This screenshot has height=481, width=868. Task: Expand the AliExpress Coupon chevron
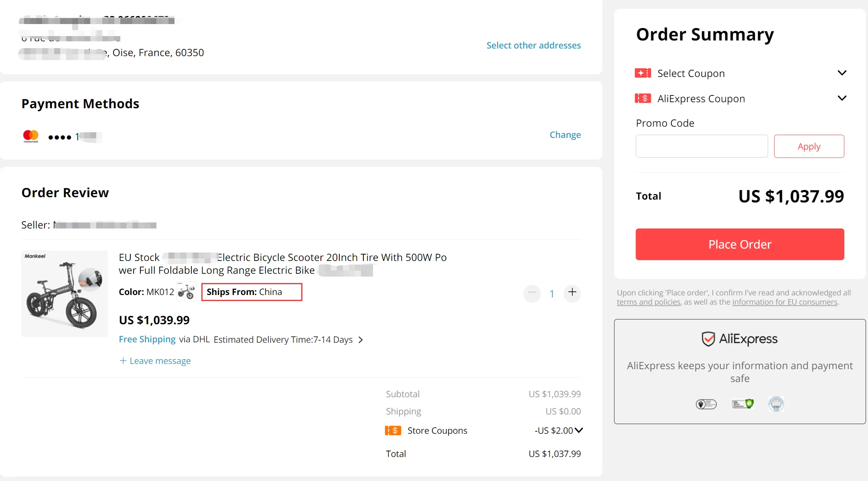click(842, 98)
